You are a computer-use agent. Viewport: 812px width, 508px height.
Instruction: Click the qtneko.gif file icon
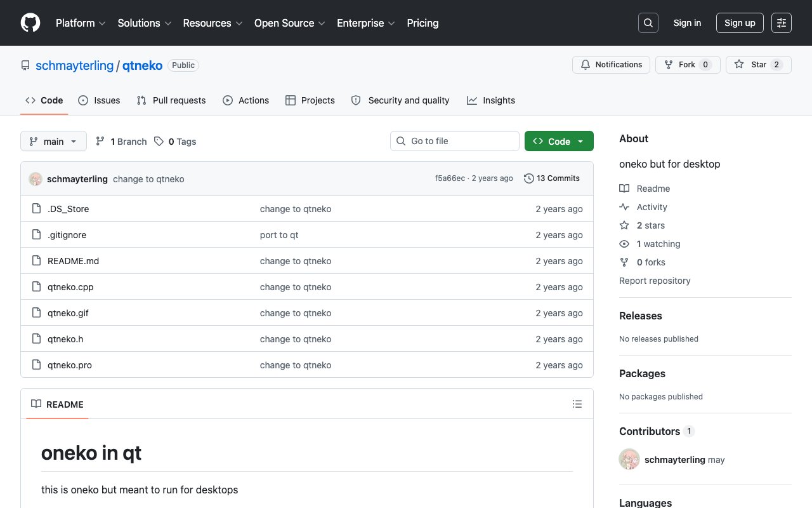[x=37, y=313]
